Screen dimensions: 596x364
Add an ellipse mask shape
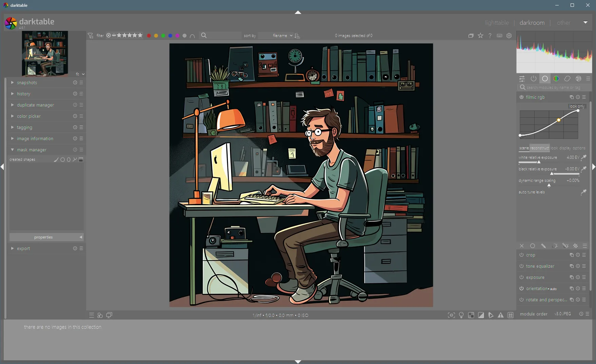click(x=69, y=160)
